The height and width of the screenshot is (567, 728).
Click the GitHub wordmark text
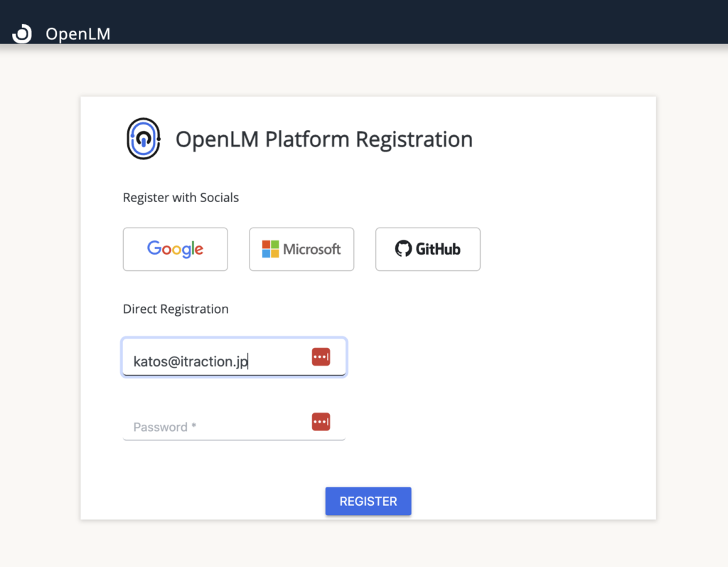pos(438,249)
